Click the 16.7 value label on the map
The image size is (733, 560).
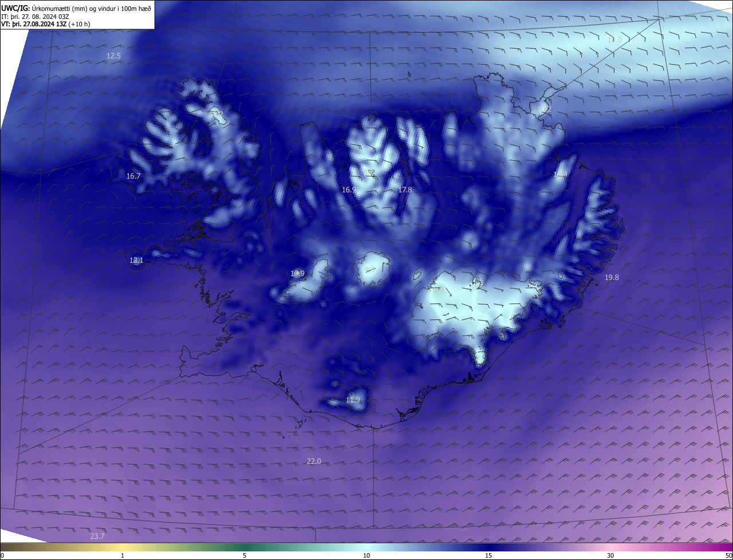click(x=133, y=176)
